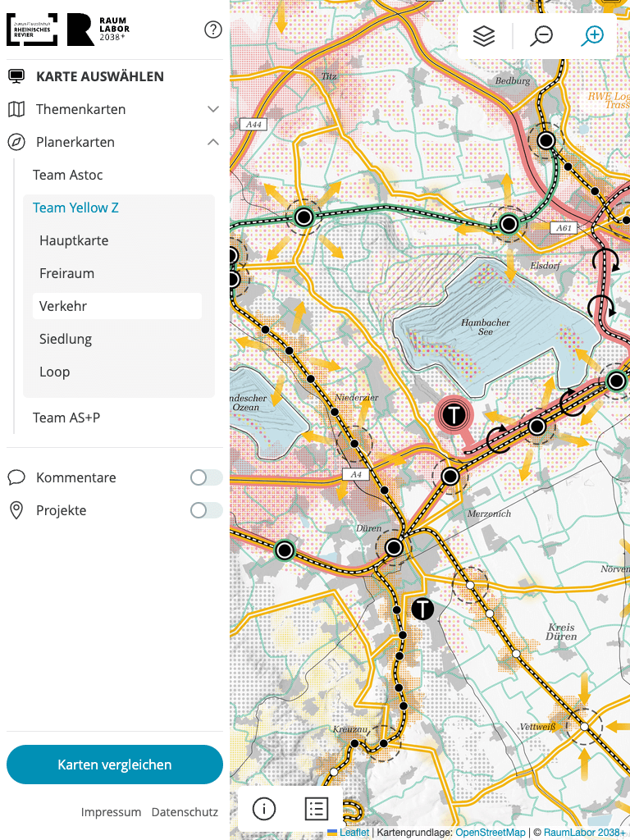630x840 pixels.
Task: Click the black T marker below Düren
Action: click(422, 609)
